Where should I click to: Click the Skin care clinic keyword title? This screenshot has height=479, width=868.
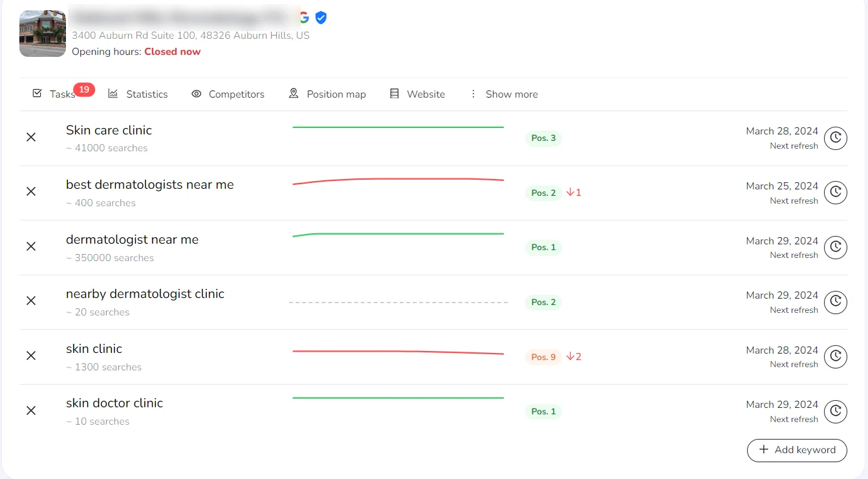tap(109, 130)
